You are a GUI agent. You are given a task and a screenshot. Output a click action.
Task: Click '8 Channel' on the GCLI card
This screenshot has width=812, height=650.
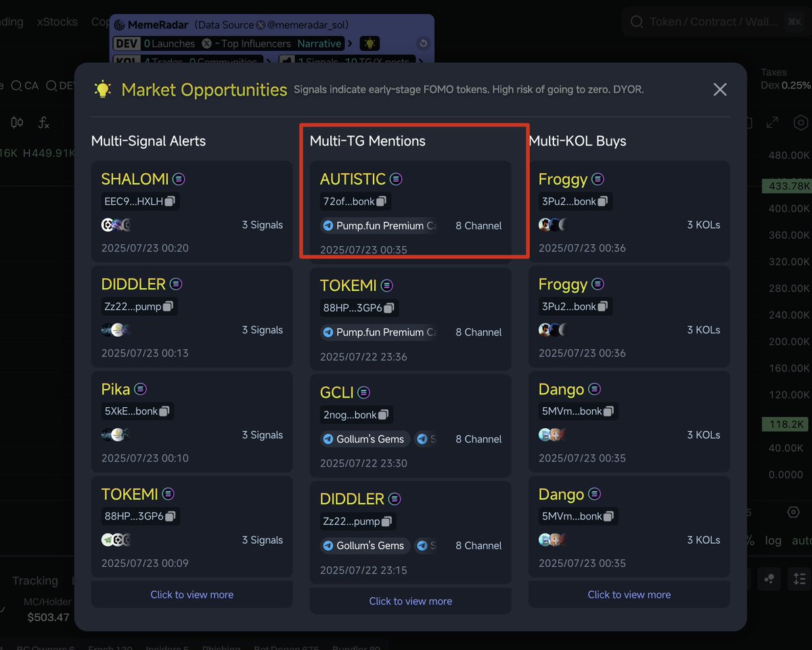coord(479,439)
